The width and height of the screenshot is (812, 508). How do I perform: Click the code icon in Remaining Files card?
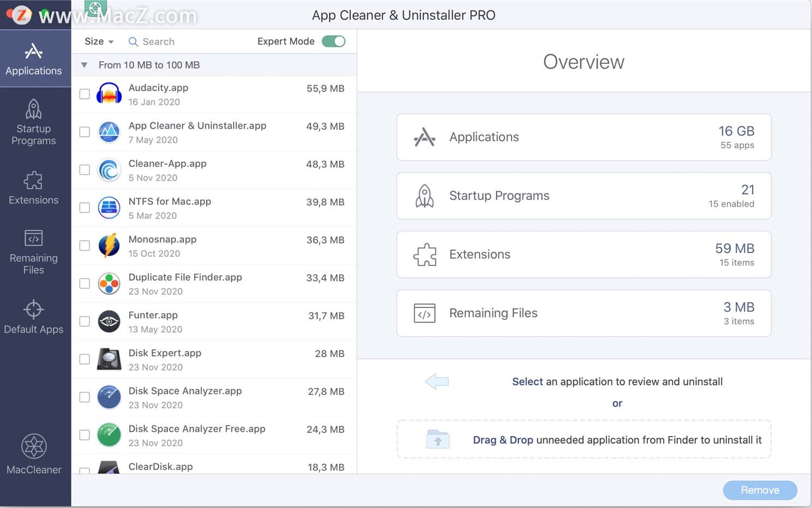[x=425, y=313]
